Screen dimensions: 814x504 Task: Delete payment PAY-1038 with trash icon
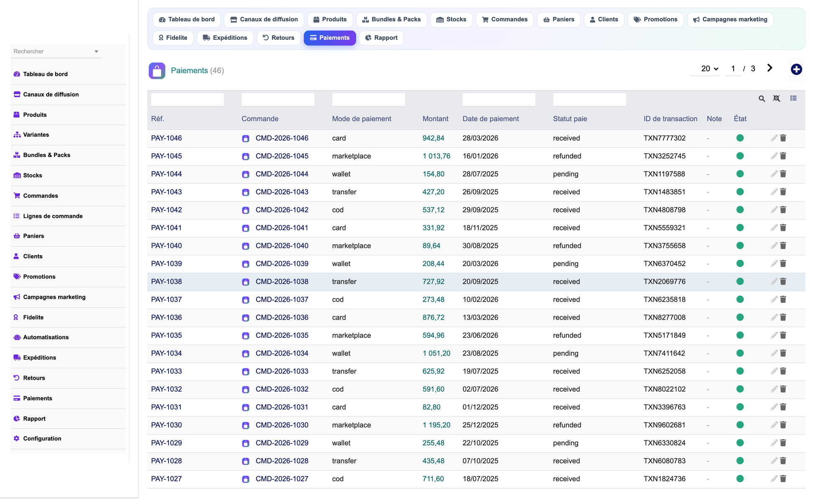[783, 281]
